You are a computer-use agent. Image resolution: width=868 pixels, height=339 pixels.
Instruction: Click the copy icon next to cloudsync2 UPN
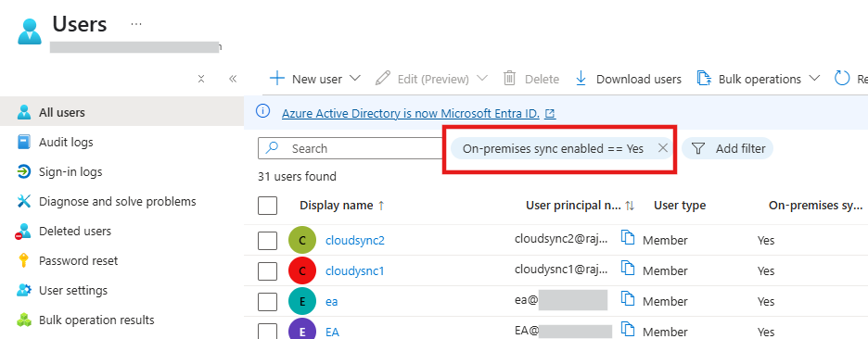tap(627, 238)
